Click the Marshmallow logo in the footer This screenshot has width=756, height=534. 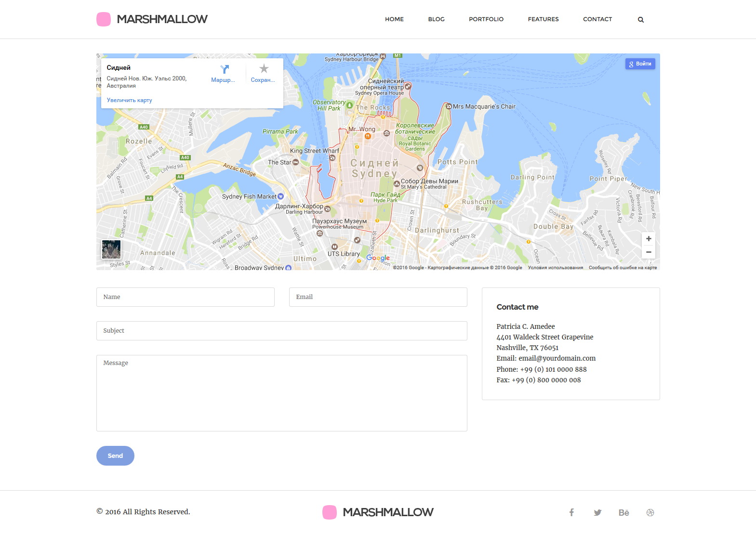pos(378,512)
